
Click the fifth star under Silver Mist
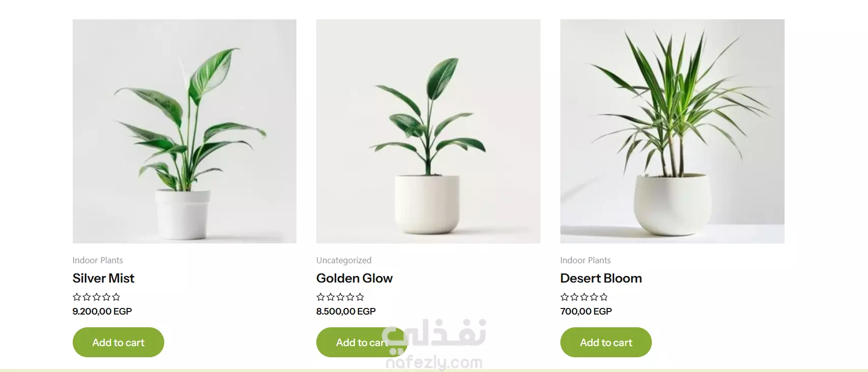[x=116, y=297]
